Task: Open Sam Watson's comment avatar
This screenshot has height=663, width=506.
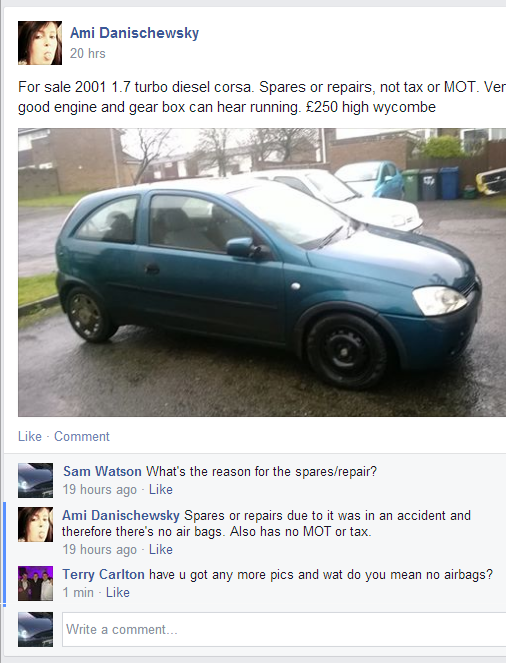Action: click(36, 480)
